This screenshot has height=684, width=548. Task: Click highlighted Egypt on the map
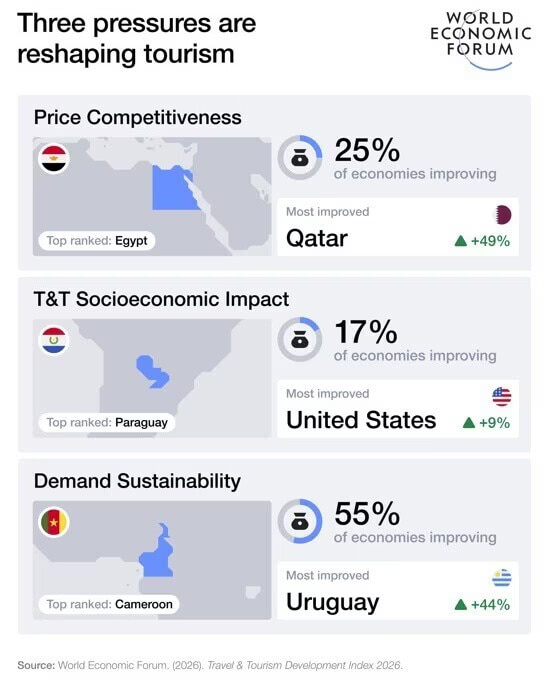pos(172,190)
